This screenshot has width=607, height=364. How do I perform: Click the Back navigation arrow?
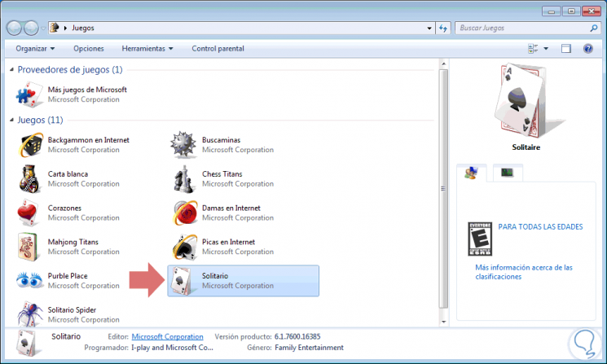click(x=15, y=28)
